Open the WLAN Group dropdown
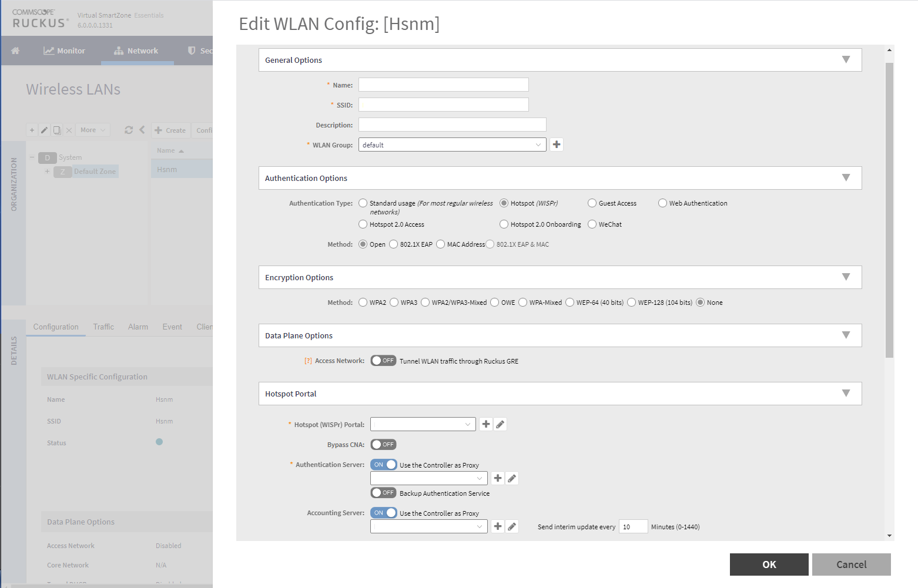 pos(452,145)
